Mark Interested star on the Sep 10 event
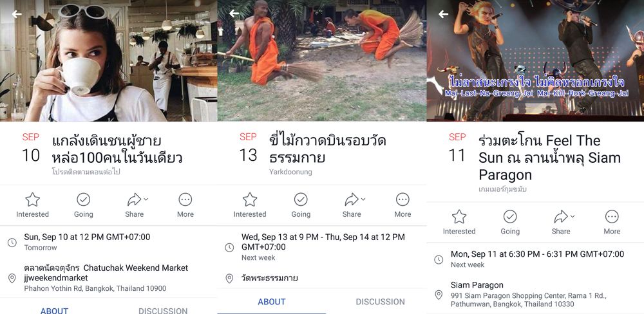This screenshot has height=314, width=644. (x=32, y=205)
